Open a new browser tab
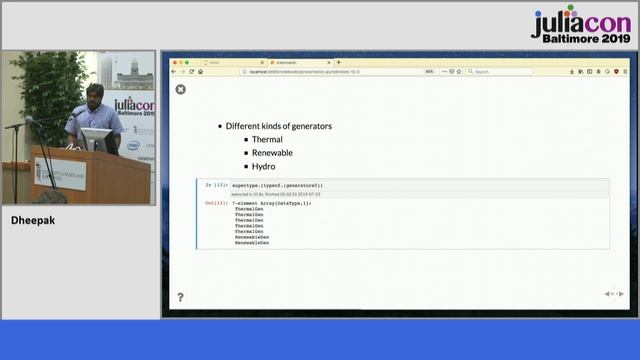 [x=338, y=62]
